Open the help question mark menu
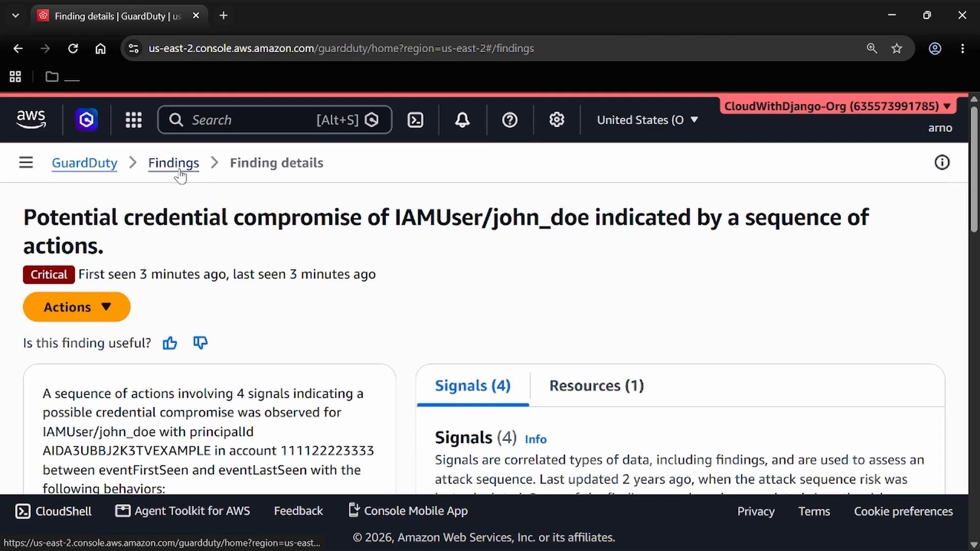Image resolution: width=980 pixels, height=551 pixels. tap(510, 120)
